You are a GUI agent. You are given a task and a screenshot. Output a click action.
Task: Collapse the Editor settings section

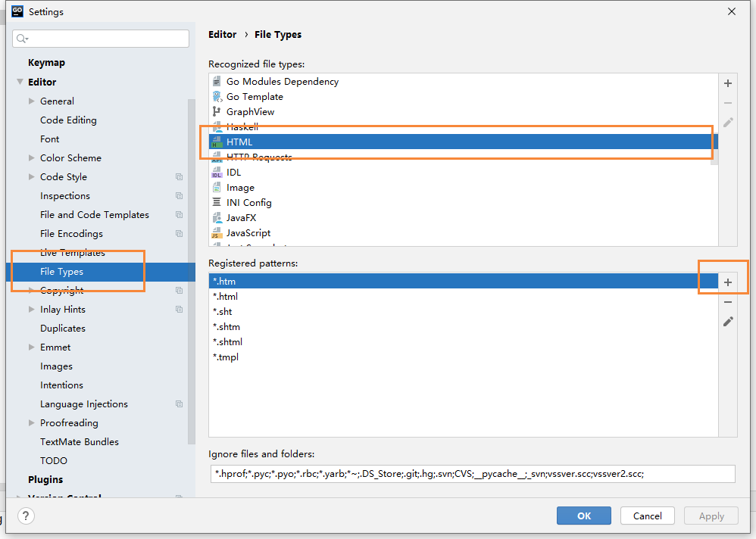pyautogui.click(x=19, y=83)
